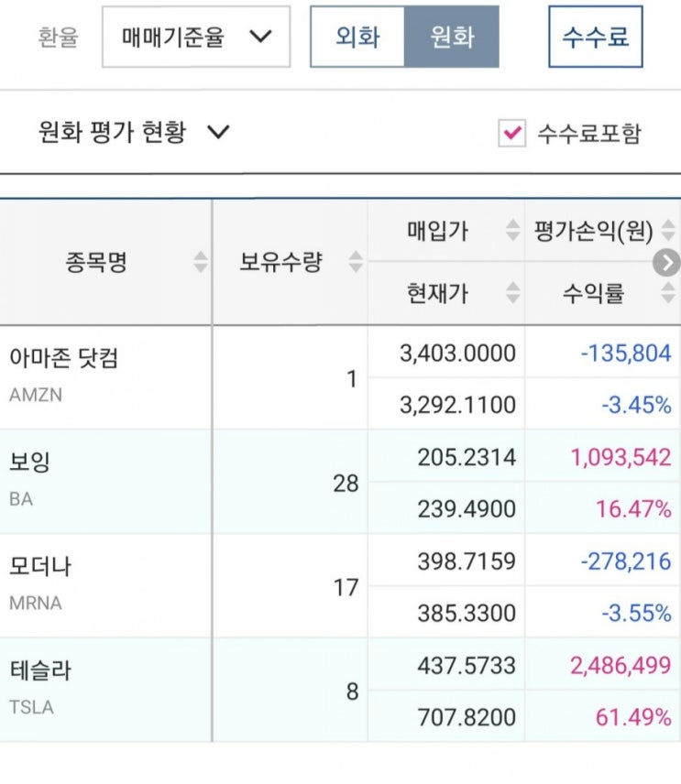Click Boeing's 16.47% return rate

[x=633, y=509]
